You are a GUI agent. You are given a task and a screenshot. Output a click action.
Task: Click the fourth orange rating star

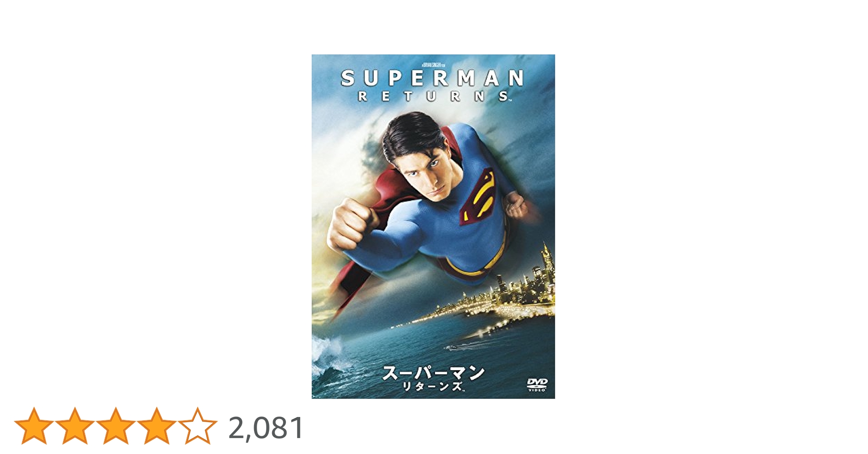157,426
